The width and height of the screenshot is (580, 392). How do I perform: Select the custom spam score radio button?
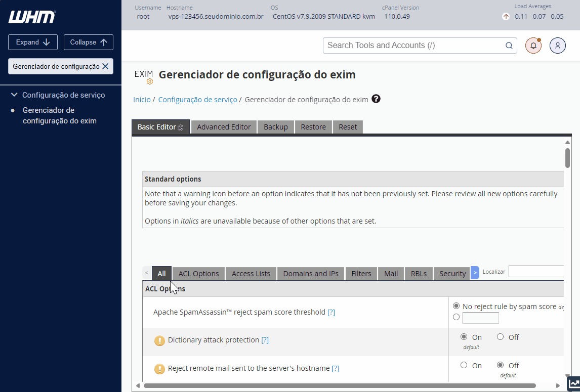click(x=456, y=317)
